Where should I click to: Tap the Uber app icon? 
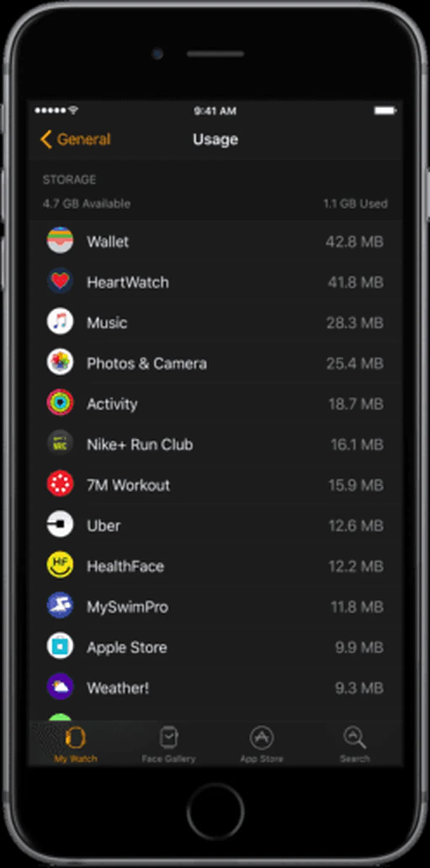coord(60,524)
